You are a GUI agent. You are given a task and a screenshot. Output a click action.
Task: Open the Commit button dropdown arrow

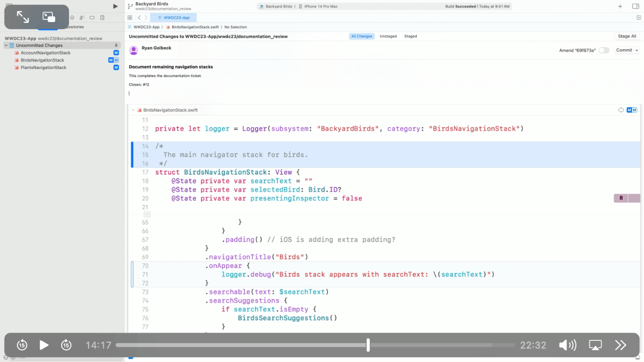637,50
